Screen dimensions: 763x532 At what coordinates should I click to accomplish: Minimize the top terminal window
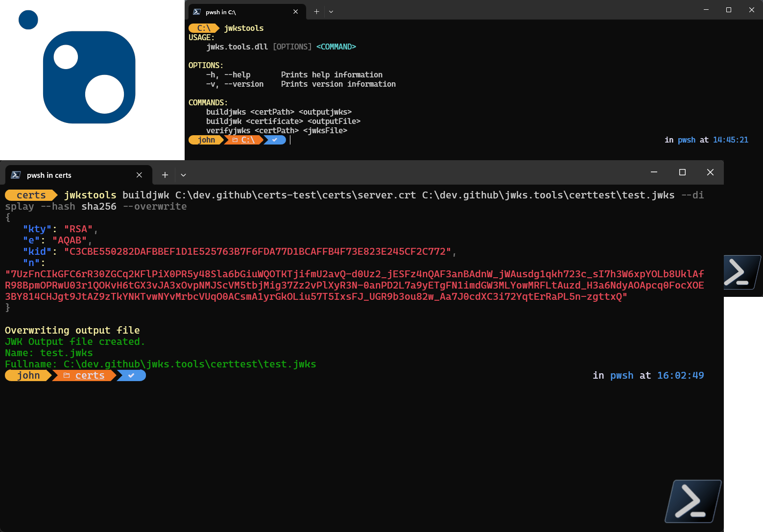[706, 10]
